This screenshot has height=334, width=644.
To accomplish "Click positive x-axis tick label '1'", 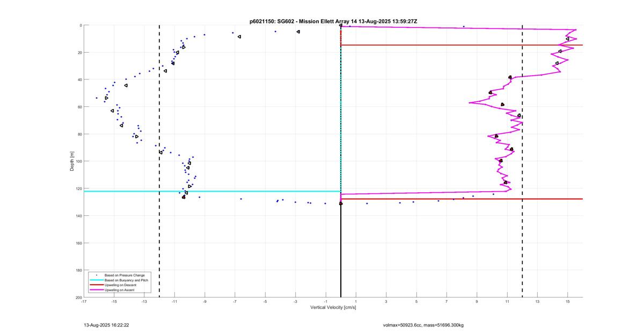I will 356,302.
